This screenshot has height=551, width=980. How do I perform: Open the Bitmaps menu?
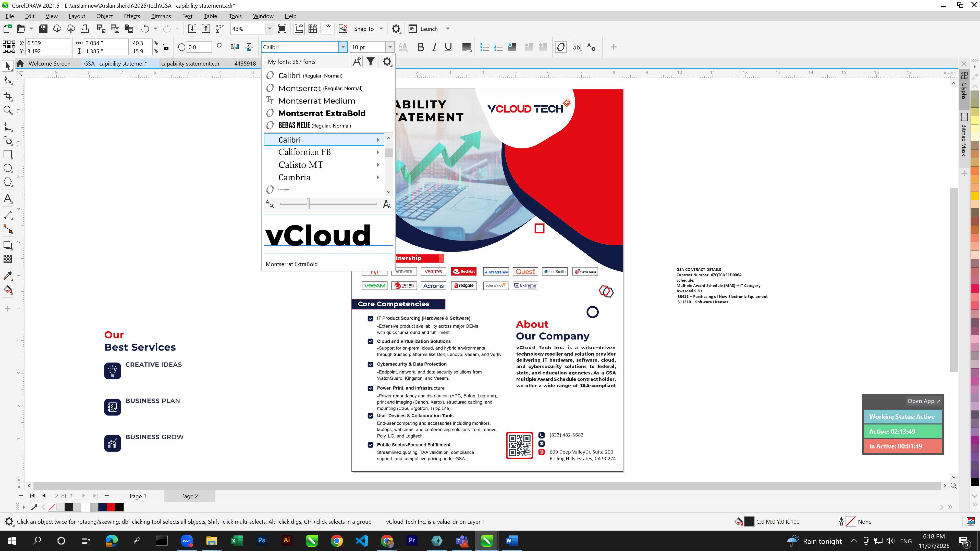(161, 16)
